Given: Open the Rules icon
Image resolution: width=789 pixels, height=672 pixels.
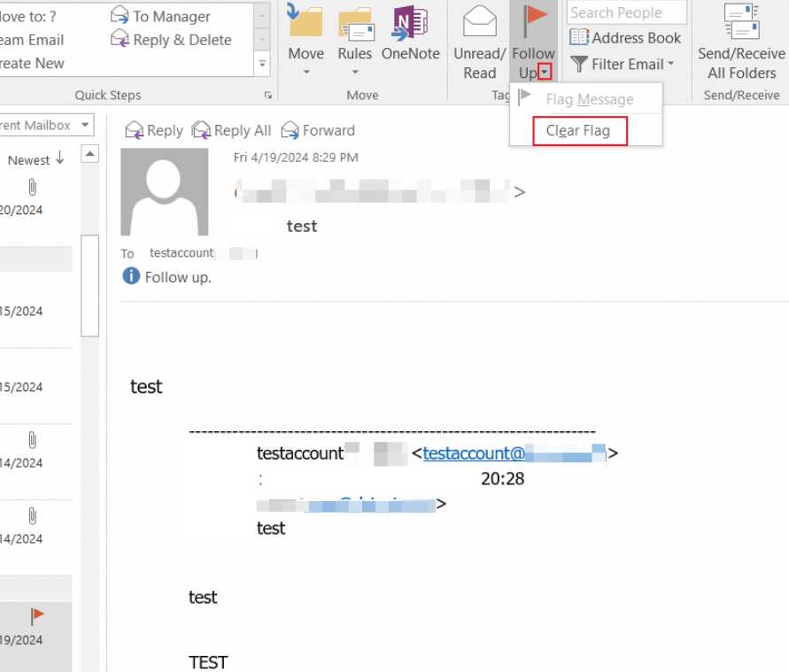Looking at the screenshot, I should pos(355,24).
